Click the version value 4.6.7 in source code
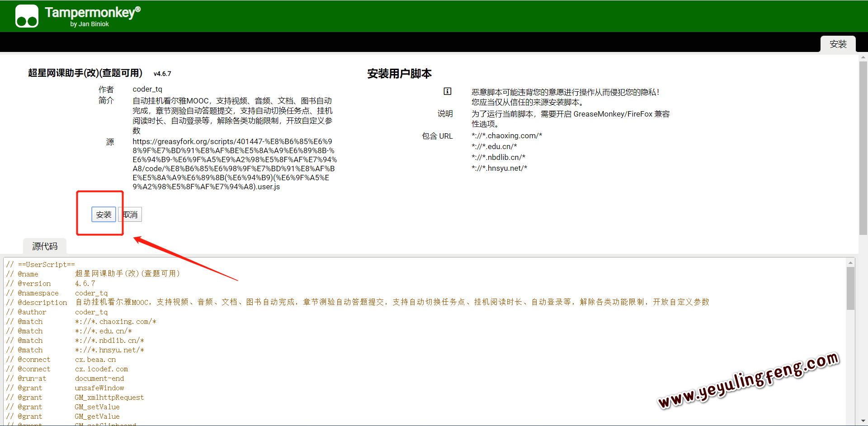The height and width of the screenshot is (426, 868). point(85,284)
